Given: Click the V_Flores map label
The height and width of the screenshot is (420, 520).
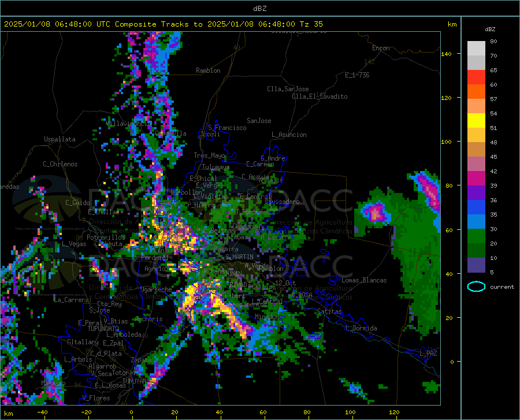Looking at the screenshot, I should tap(96, 398).
